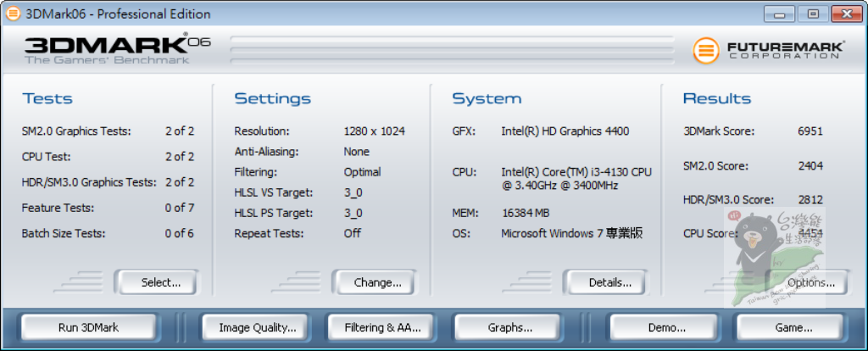This screenshot has width=868, height=351.
Task: Click the '16384 MB' memory value
Action: pos(526,213)
